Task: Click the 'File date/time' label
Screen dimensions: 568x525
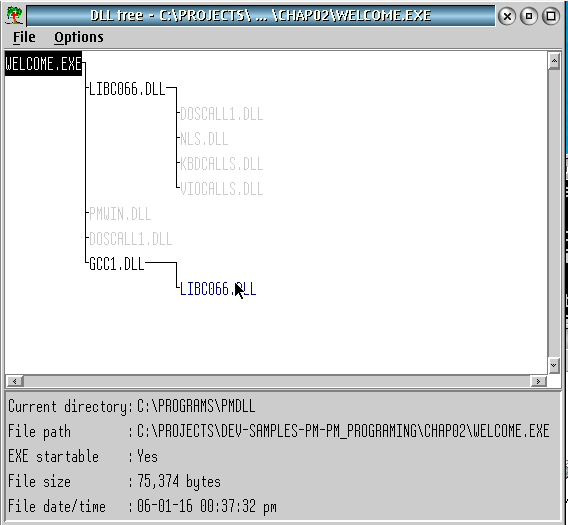Action: click(x=57, y=507)
